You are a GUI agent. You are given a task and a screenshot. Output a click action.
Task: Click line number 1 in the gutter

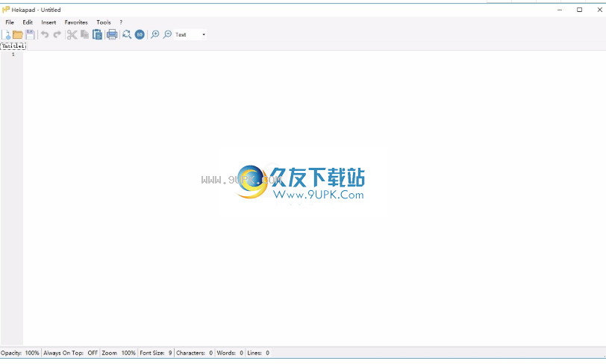click(x=13, y=54)
